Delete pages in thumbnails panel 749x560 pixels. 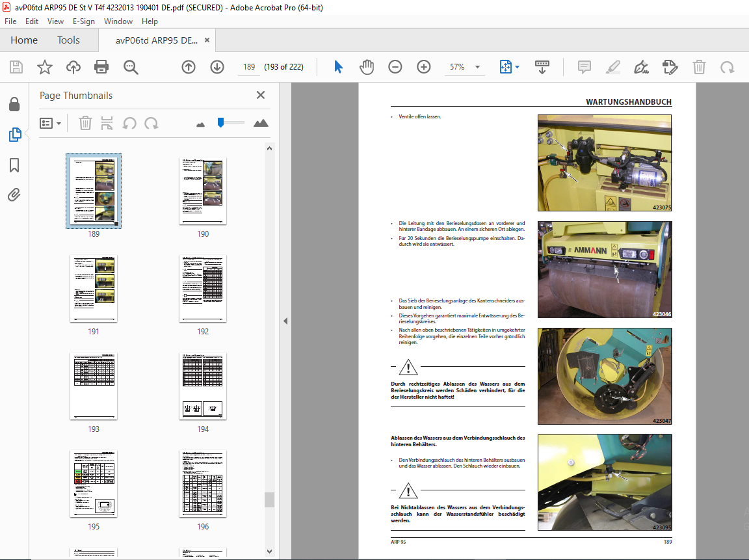pyautogui.click(x=85, y=124)
